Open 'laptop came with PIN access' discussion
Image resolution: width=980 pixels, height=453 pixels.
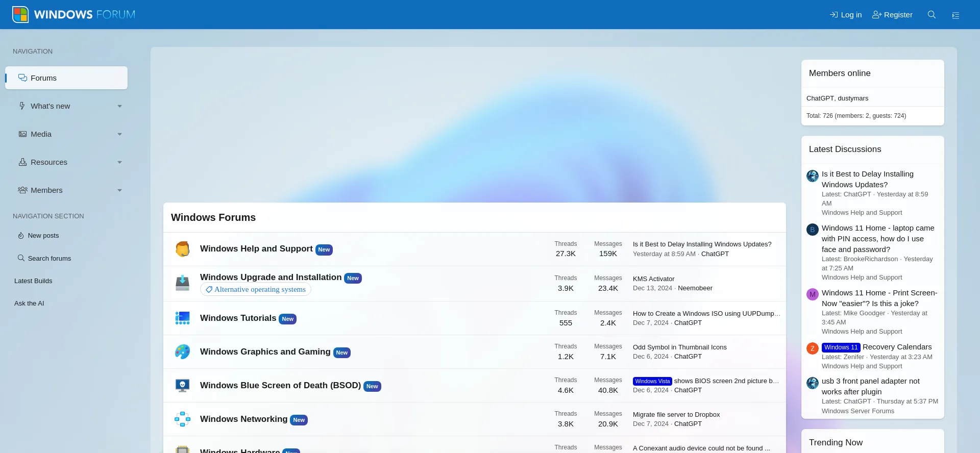[878, 239]
